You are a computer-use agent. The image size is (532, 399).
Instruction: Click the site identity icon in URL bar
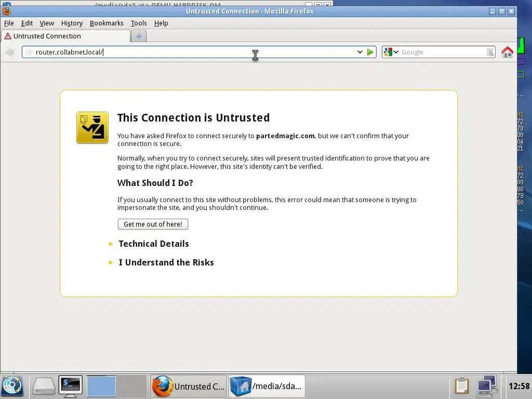(x=29, y=52)
